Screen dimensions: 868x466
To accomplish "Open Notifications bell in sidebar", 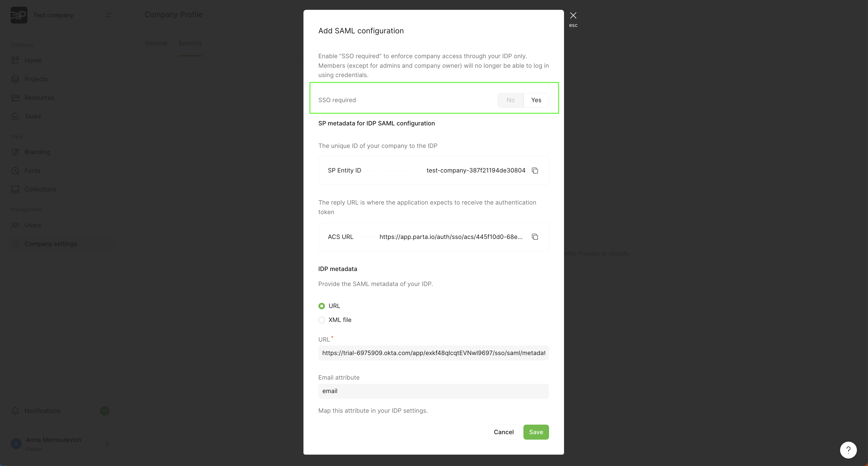I will click(x=42, y=411).
